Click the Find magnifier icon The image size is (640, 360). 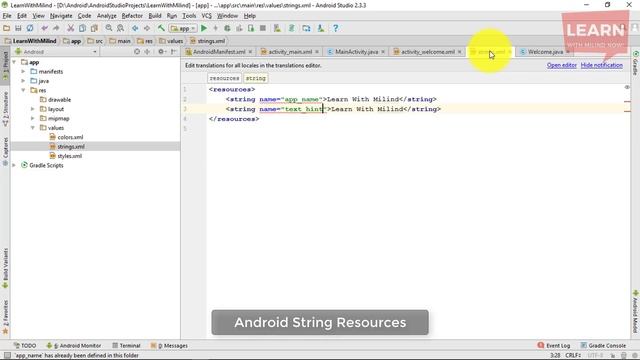point(109,28)
